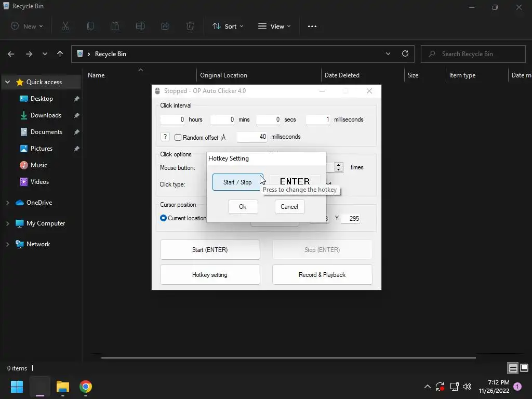
Task: Open the See more ellipsis menu
Action: pos(312,26)
